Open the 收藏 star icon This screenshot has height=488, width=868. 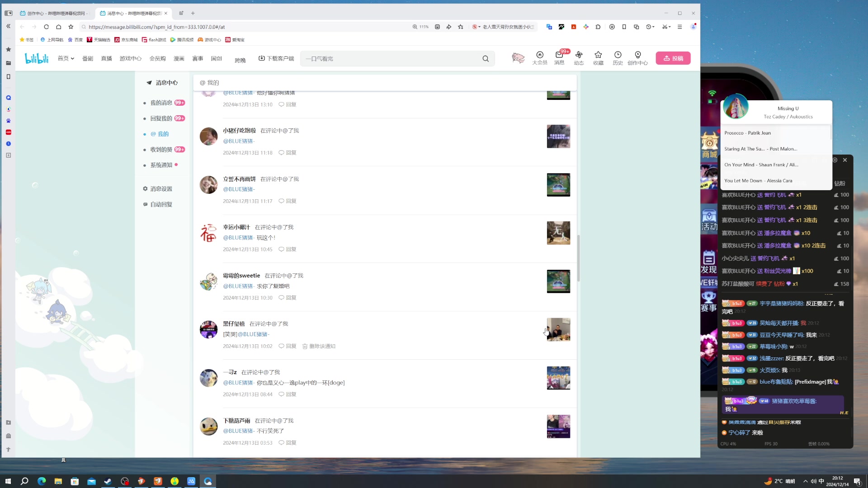598,58
